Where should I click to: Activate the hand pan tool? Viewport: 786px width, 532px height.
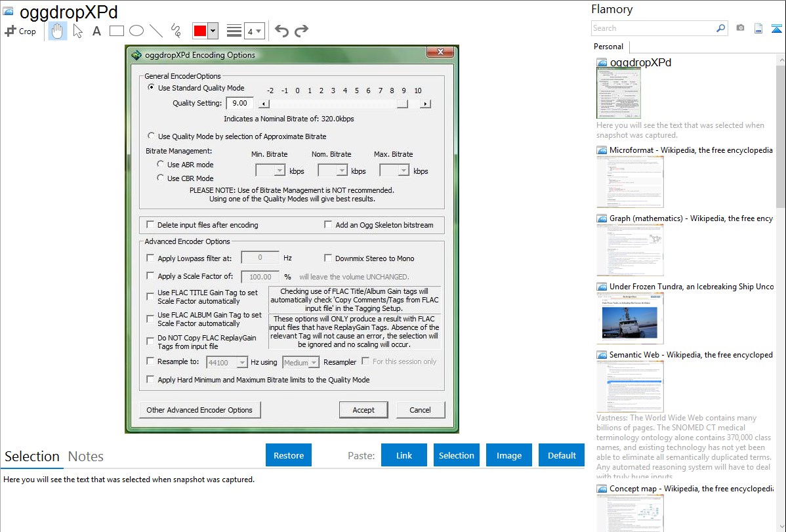click(x=58, y=31)
